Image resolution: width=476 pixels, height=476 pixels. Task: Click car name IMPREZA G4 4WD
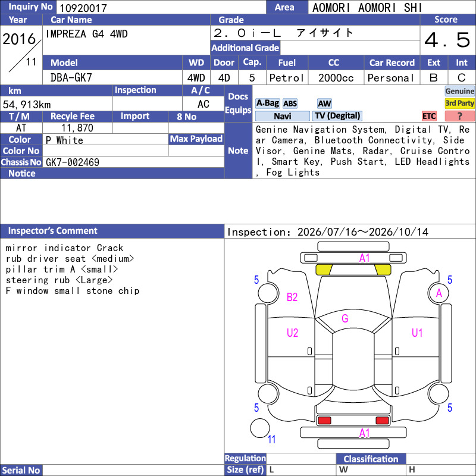(x=86, y=34)
